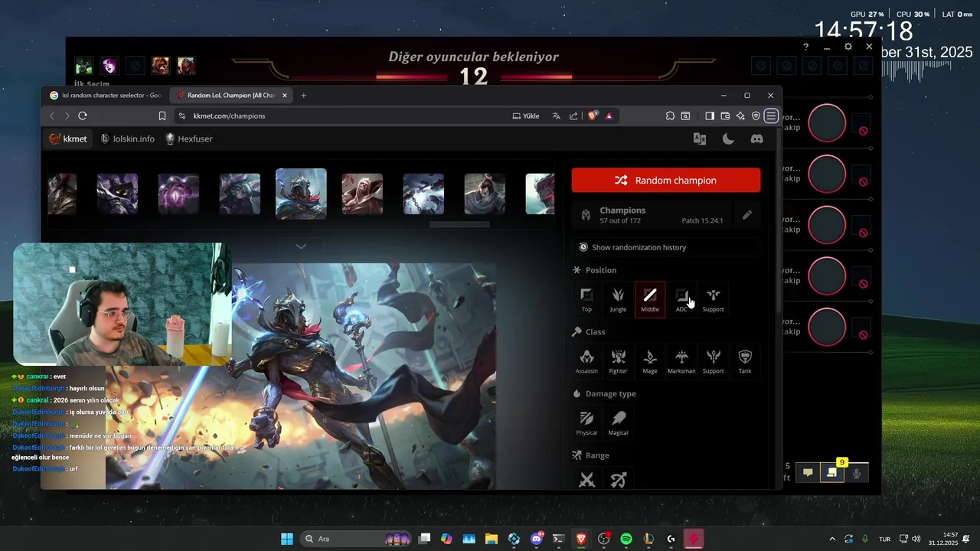Close the Random LoL Champion tab
This screenshot has width=980, height=551.
[x=285, y=96]
